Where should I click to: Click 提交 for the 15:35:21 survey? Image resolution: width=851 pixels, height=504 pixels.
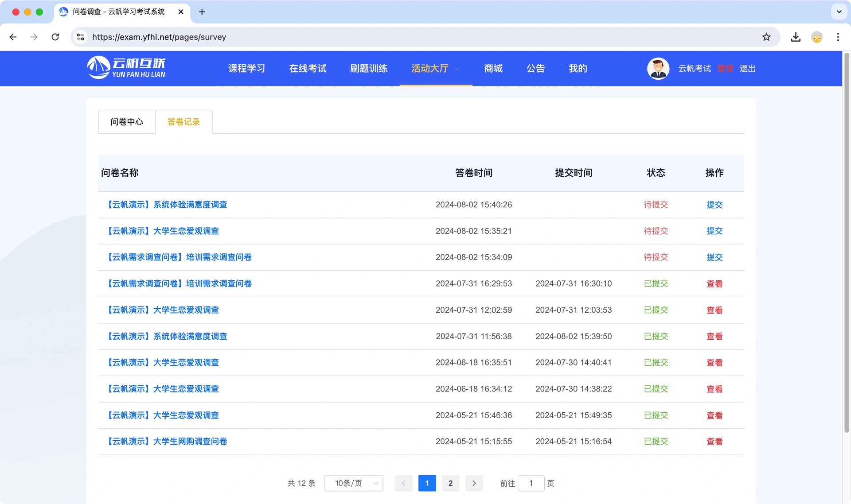[x=714, y=231]
